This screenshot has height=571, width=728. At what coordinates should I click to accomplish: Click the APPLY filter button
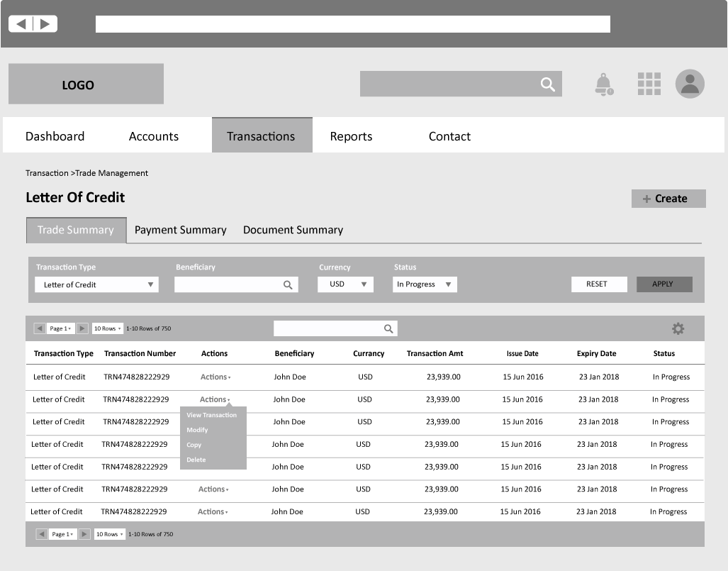[x=664, y=284]
